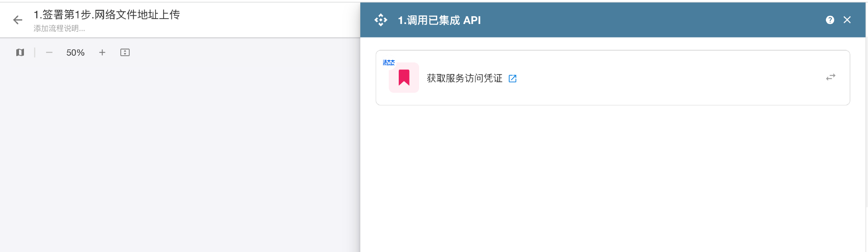Click the pink bookmark API icon
This screenshot has width=868, height=252.
click(x=404, y=78)
